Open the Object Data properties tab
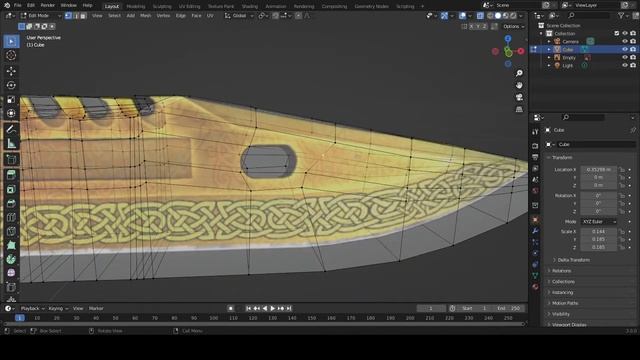 pyautogui.click(x=535, y=276)
